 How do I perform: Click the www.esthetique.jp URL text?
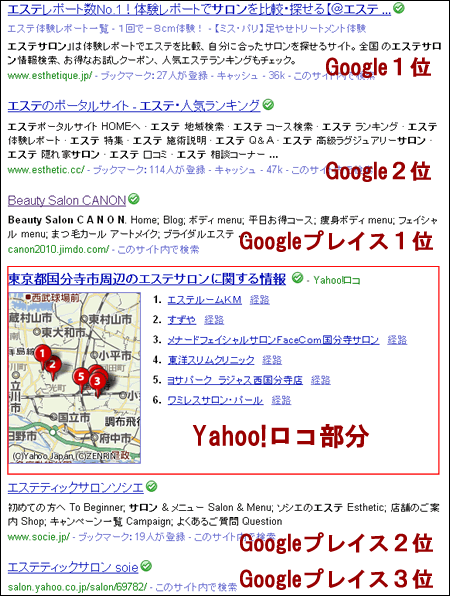pos(50,75)
